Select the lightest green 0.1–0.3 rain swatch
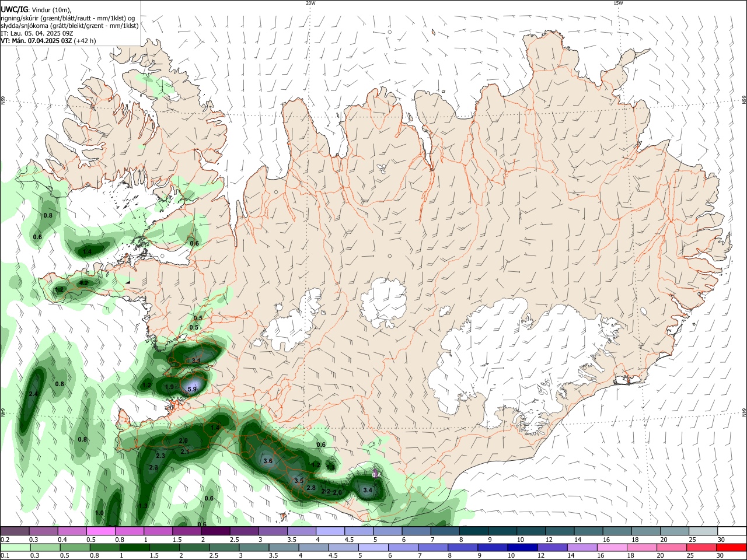The width and height of the screenshot is (747, 560). tap(15, 547)
